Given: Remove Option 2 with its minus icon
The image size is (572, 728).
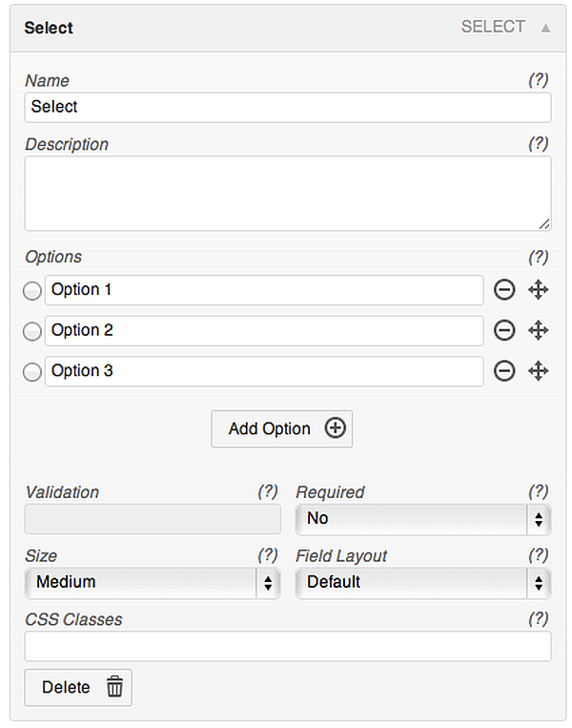Looking at the screenshot, I should pyautogui.click(x=504, y=330).
